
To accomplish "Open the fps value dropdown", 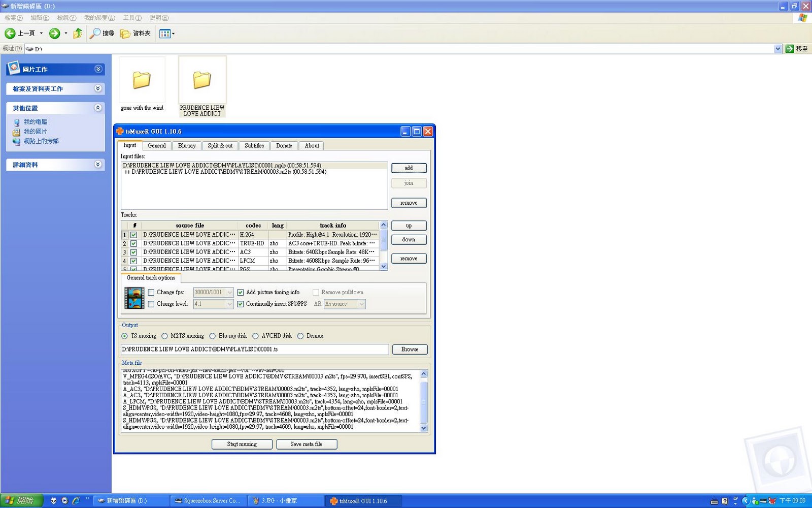I will pos(229,292).
